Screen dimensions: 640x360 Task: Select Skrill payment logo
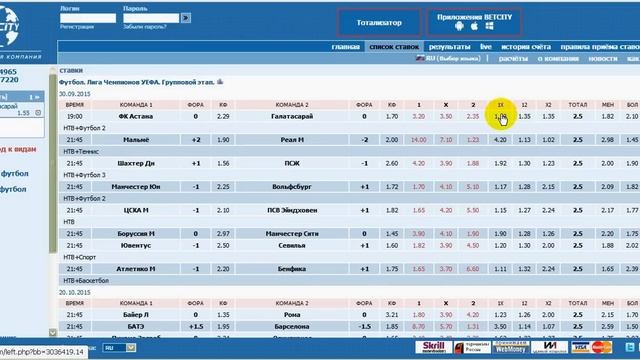(433, 347)
